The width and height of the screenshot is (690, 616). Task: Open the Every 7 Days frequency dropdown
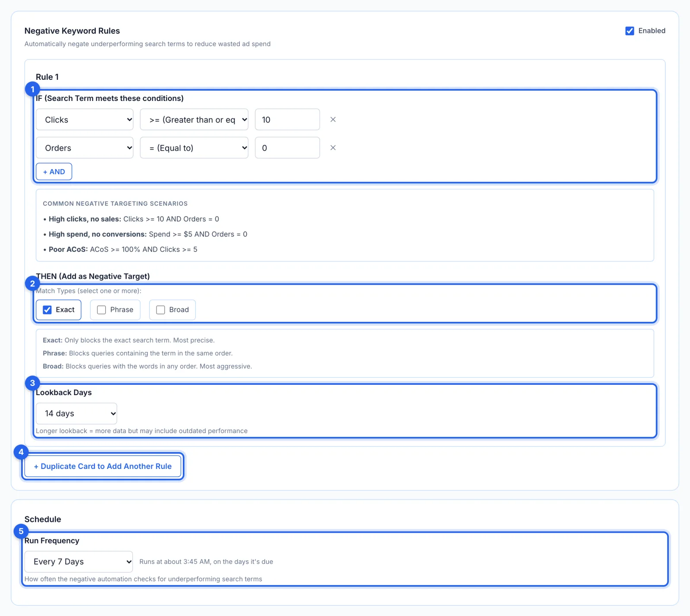pyautogui.click(x=78, y=562)
